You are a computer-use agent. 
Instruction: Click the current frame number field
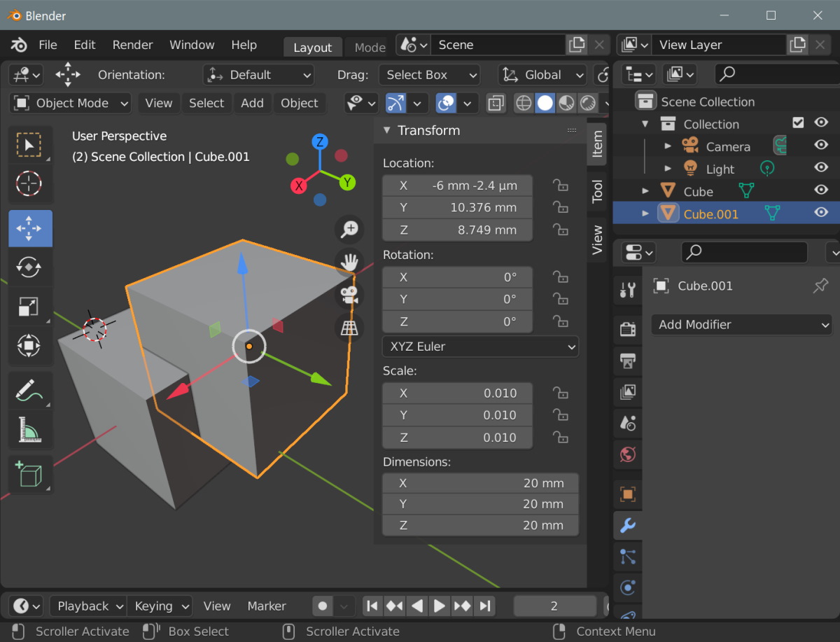(554, 606)
